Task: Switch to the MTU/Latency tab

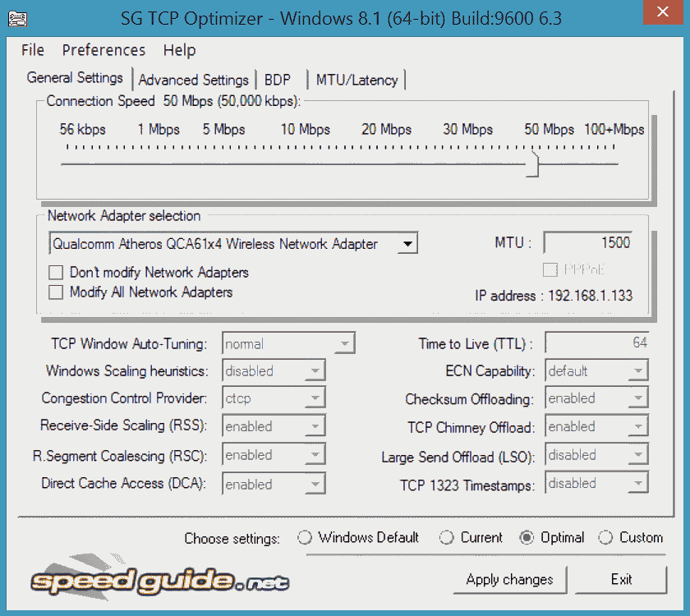Action: tap(356, 80)
